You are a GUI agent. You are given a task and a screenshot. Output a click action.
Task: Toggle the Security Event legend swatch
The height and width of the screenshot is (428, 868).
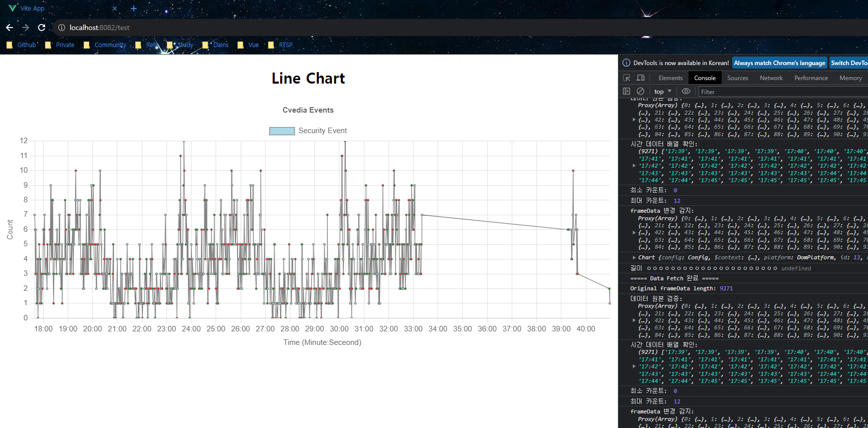(282, 131)
